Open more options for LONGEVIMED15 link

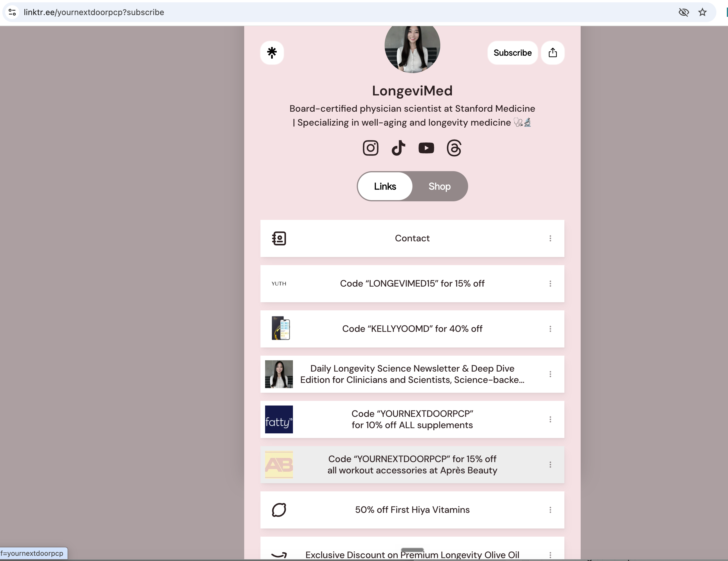550,284
